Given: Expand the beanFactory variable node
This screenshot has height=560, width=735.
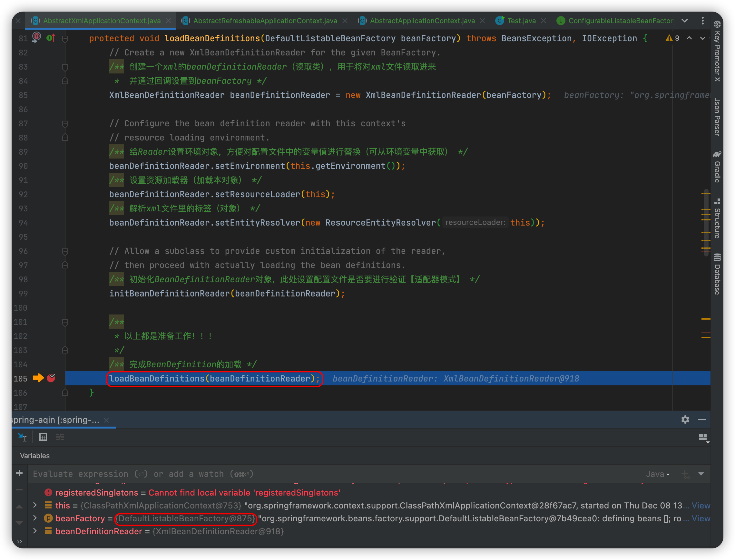Looking at the screenshot, I should click(x=35, y=518).
